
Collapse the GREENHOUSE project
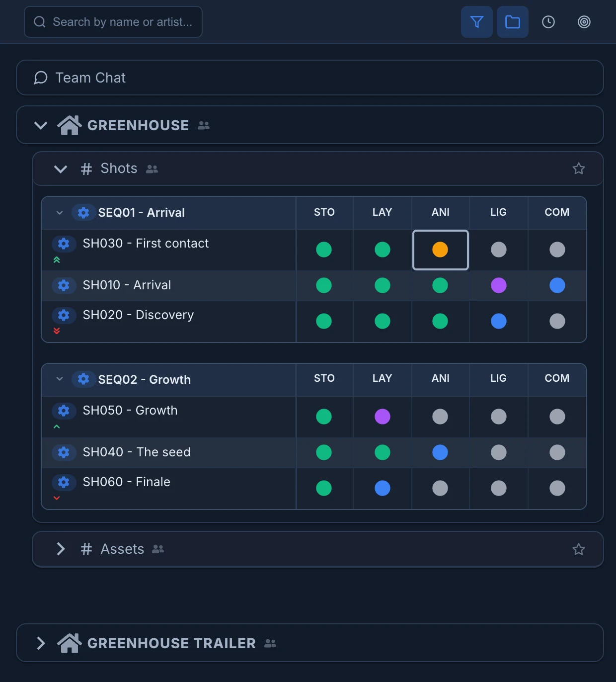(41, 125)
